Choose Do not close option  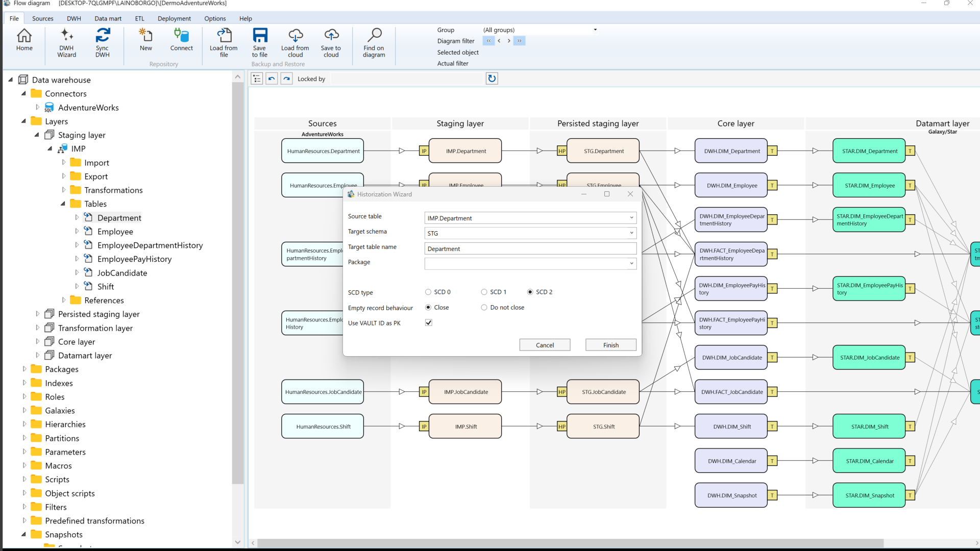484,308
